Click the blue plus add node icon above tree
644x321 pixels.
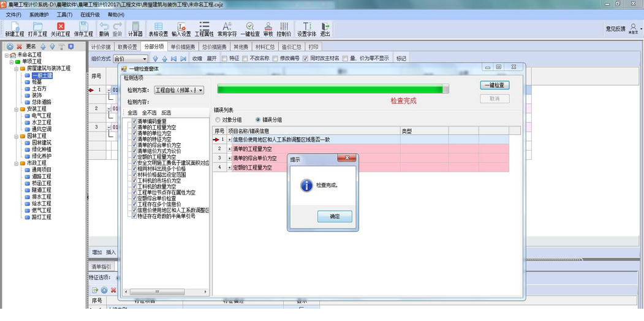coord(10,47)
